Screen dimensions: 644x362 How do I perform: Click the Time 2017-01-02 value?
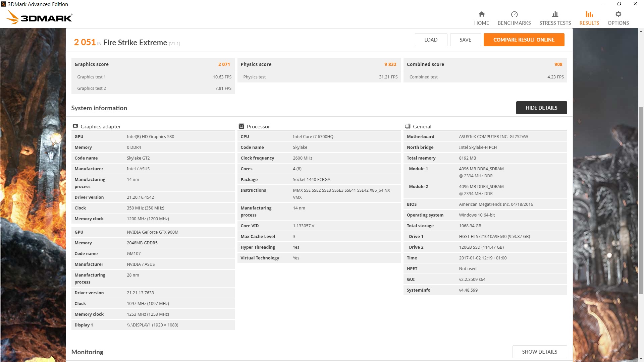click(x=483, y=258)
